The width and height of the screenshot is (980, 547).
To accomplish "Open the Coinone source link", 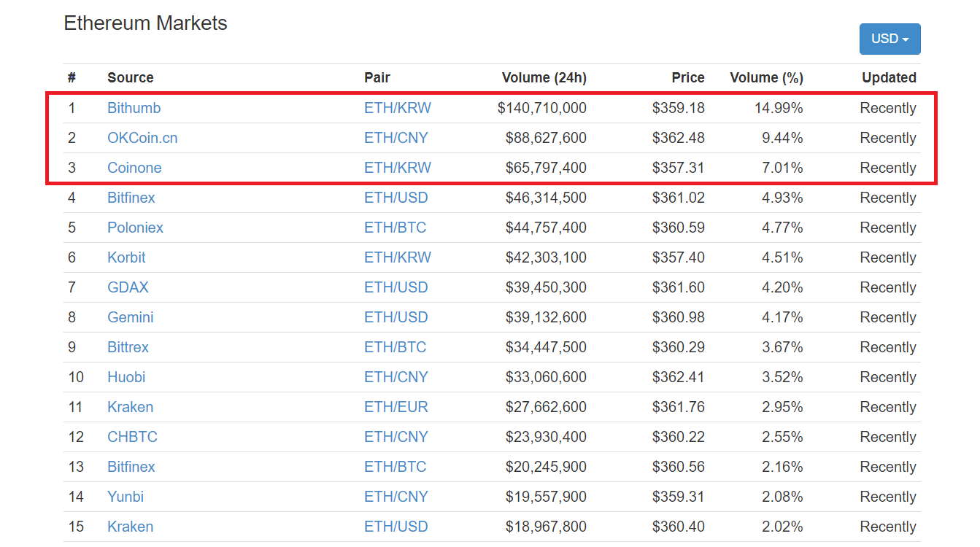I will (x=134, y=168).
